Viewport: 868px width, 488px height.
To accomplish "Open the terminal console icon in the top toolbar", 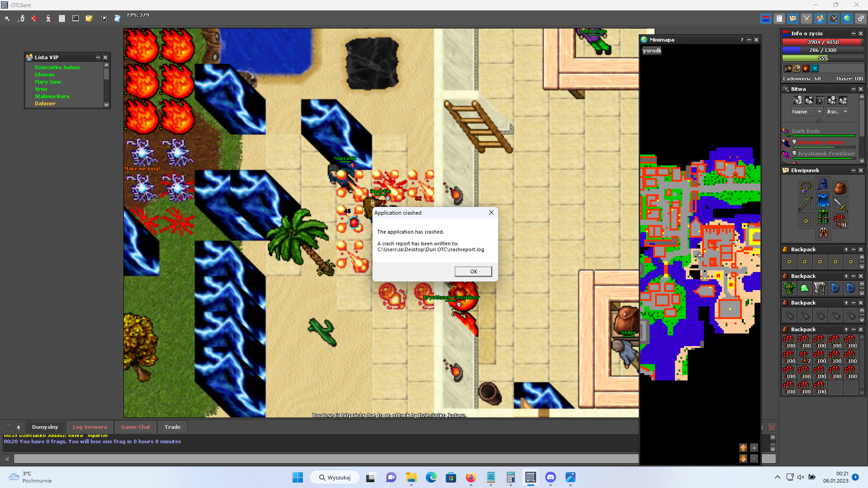I will point(75,19).
